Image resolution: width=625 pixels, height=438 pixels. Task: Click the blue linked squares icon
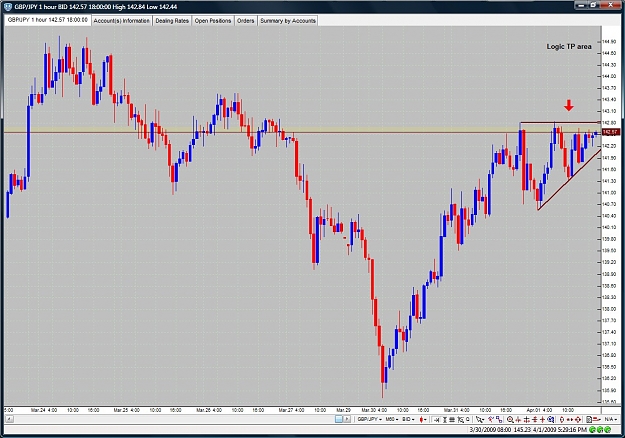pyautogui.click(x=499, y=419)
